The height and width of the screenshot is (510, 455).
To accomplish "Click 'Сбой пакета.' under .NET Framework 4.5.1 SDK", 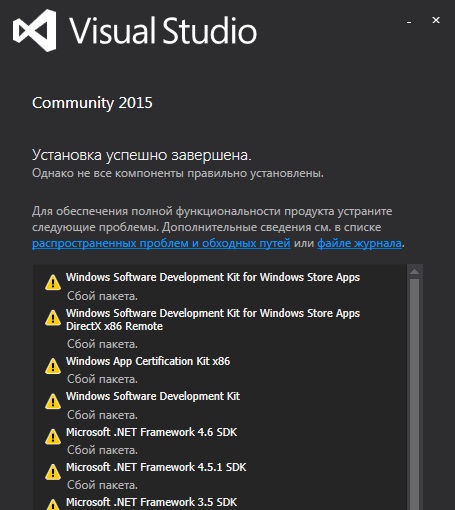I will 102,485.
